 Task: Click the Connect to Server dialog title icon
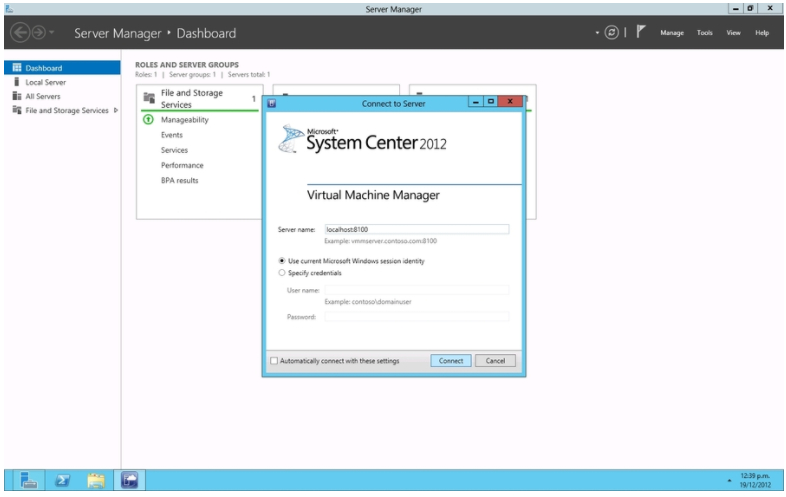[x=272, y=103]
